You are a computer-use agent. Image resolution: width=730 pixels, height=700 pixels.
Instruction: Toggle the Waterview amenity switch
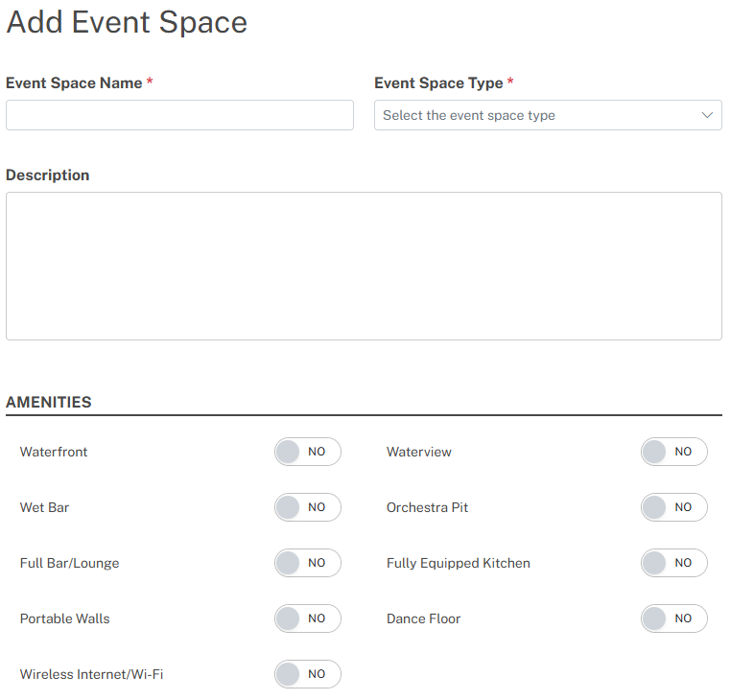point(674,452)
